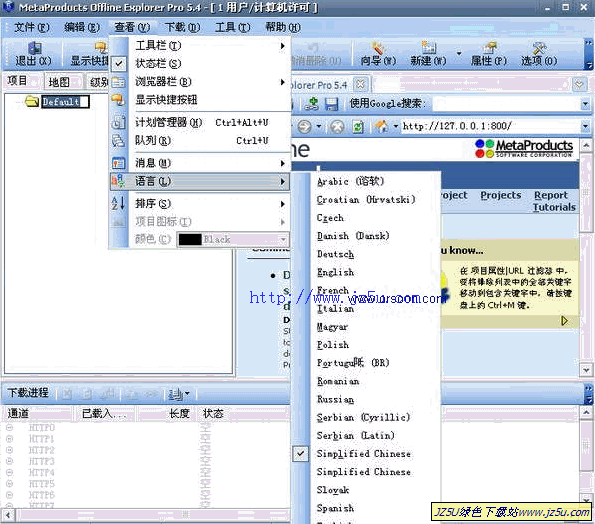The width and height of the screenshot is (595, 524).
Task: Select Italian language
Action: click(335, 308)
